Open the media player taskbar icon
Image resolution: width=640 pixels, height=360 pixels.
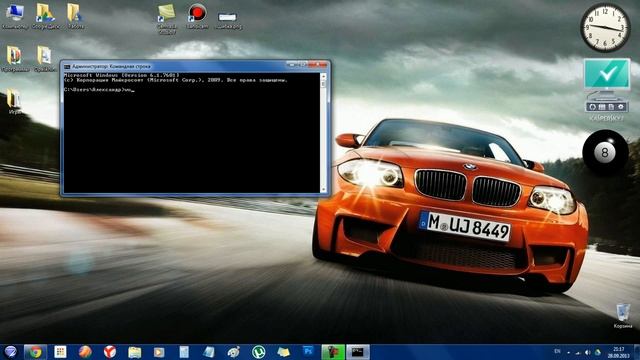tap(159, 352)
